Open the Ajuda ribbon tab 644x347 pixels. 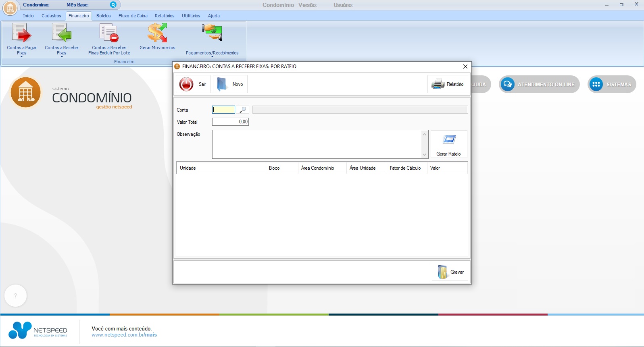(x=214, y=16)
